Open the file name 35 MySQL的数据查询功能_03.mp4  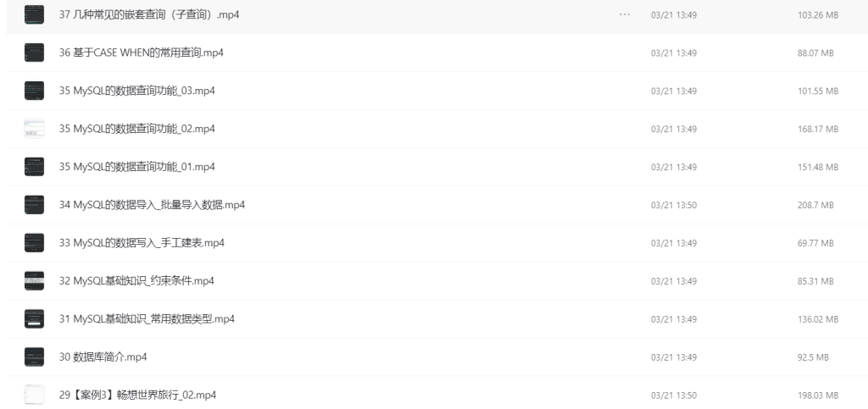[x=136, y=91]
